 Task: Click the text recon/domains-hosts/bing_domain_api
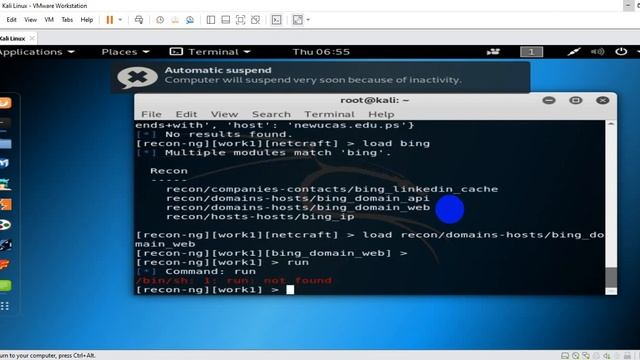click(x=298, y=198)
